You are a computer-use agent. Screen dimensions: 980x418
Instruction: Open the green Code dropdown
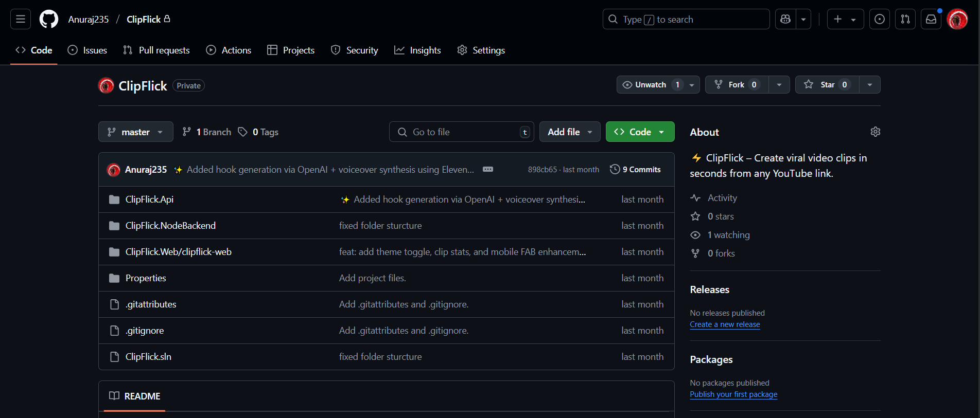pos(640,132)
